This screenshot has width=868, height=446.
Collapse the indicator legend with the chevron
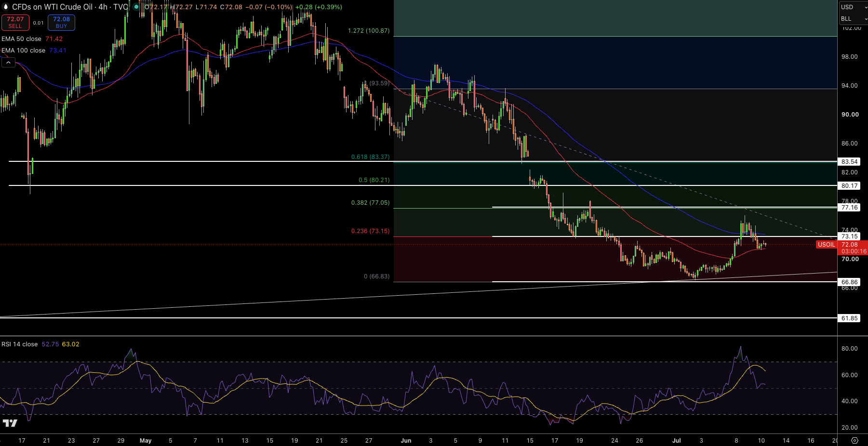click(x=8, y=63)
